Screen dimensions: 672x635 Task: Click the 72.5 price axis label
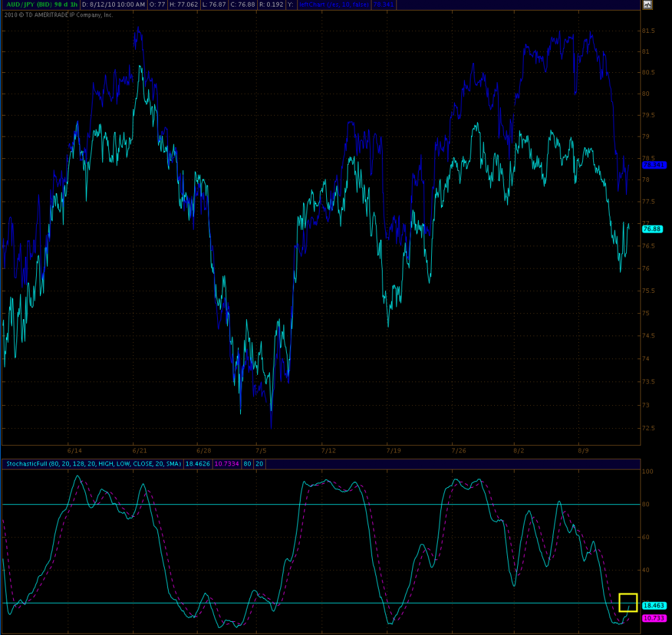point(648,428)
